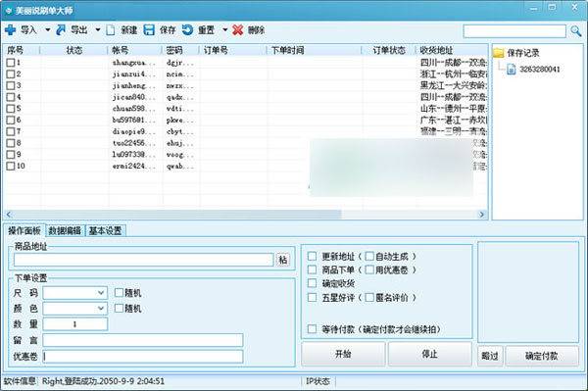The image size is (588, 391).
Task: Toggle 等待付款 checkbox
Action: [x=312, y=328]
